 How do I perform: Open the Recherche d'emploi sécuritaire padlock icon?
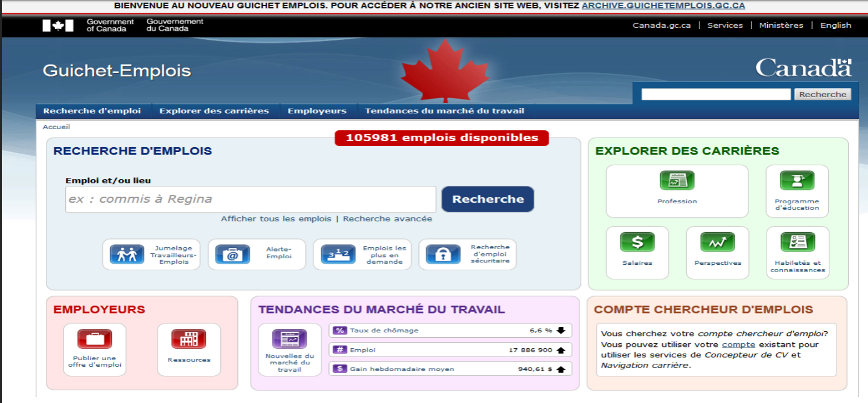pyautogui.click(x=443, y=255)
